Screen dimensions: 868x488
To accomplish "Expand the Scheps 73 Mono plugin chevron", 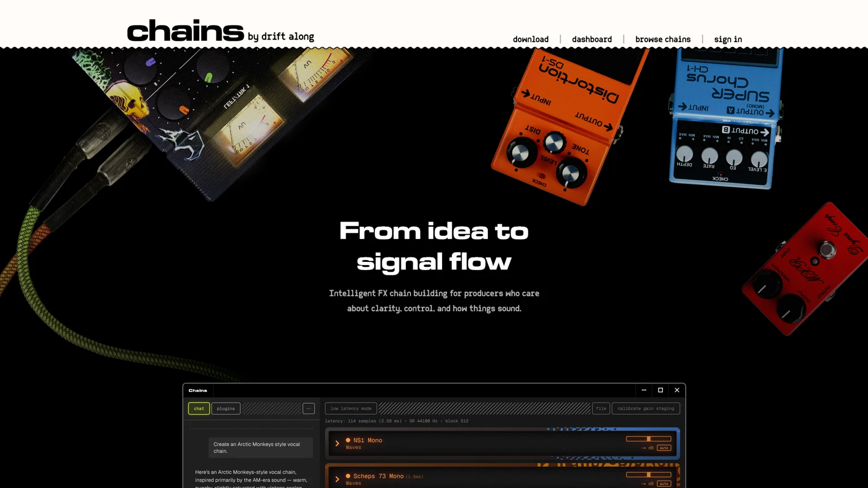I will coord(337,479).
